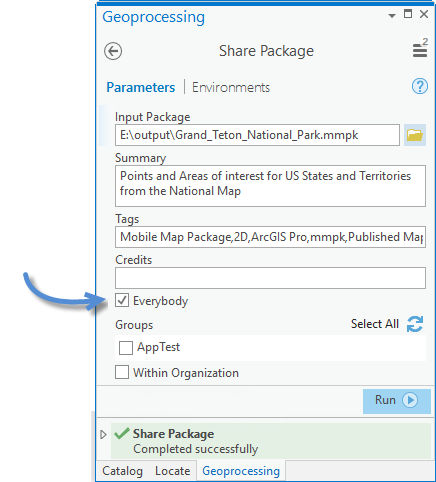
Task: Uncheck the Everybody checkbox
Action: (x=122, y=300)
